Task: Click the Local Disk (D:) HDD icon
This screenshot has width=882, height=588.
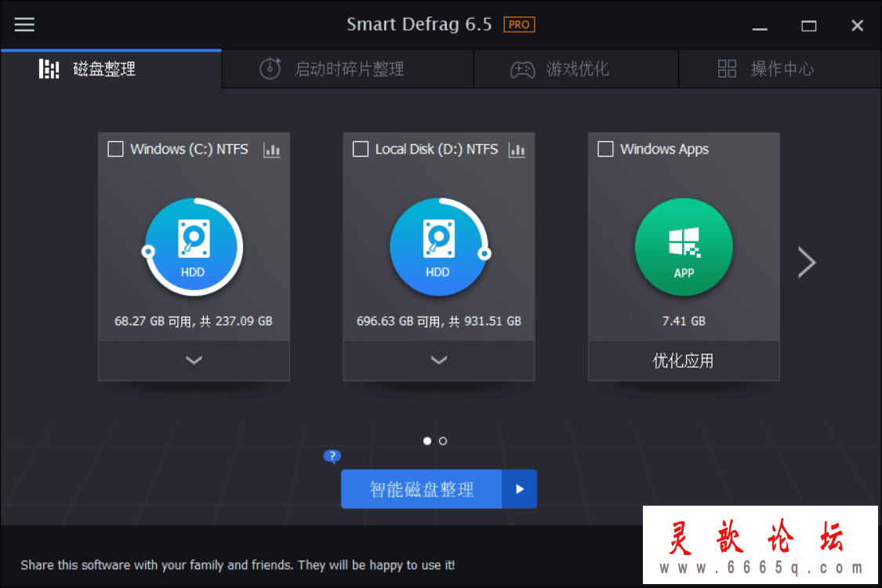Action: coord(439,246)
